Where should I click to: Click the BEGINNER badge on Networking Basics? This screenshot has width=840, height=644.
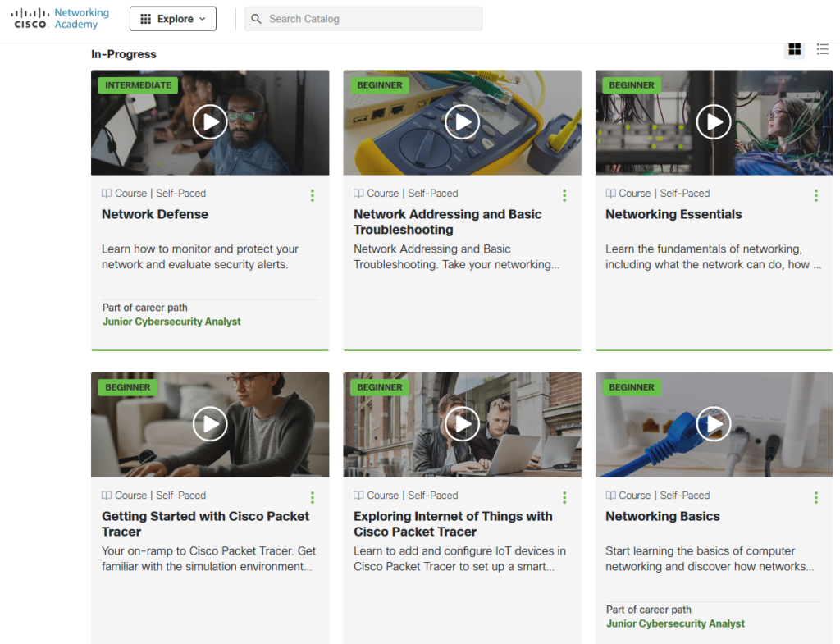tap(632, 387)
